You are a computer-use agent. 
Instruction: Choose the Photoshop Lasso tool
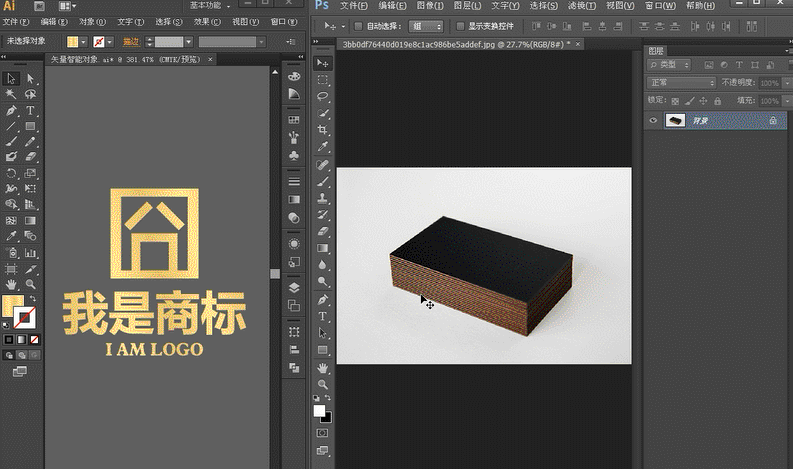click(x=323, y=96)
